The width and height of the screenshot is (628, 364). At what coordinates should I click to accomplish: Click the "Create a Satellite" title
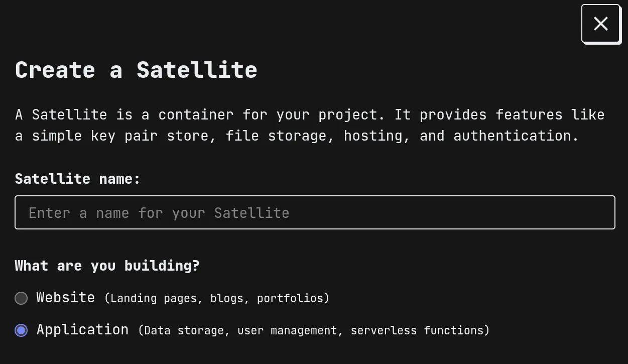(136, 70)
